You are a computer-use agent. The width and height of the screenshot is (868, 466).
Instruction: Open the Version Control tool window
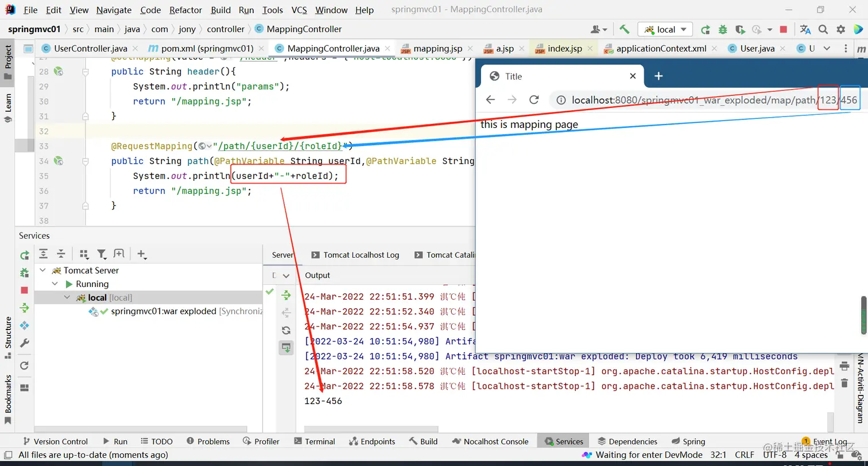(55, 441)
